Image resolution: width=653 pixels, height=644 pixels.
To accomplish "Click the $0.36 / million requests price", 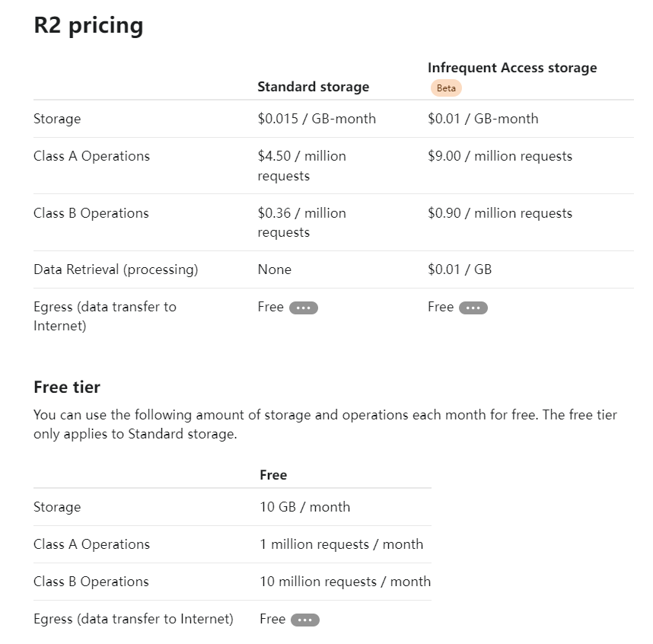I will pos(302,222).
